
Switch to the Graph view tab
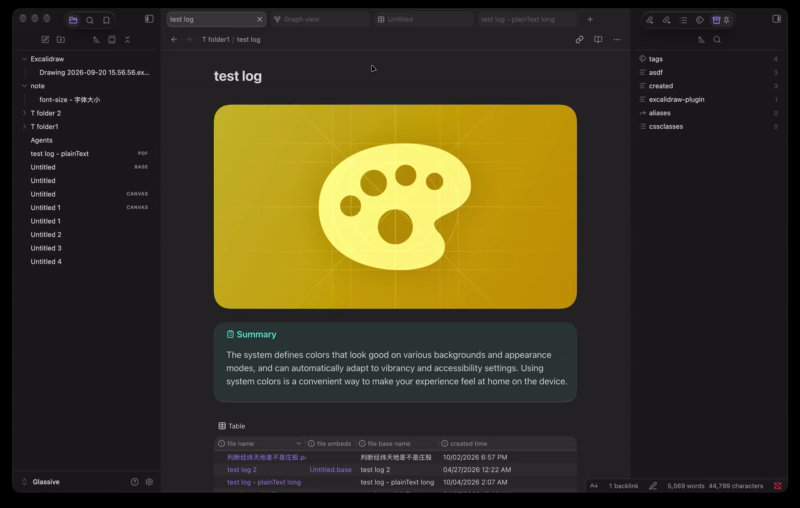click(320, 19)
